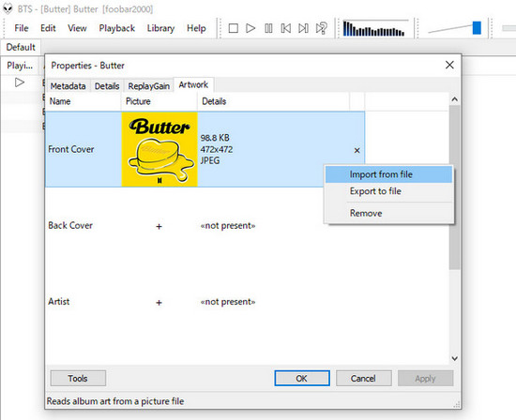This screenshot has height=420, width=516.
Task: Click the seekbar at the toolbar's right edge
Action: 508,28
